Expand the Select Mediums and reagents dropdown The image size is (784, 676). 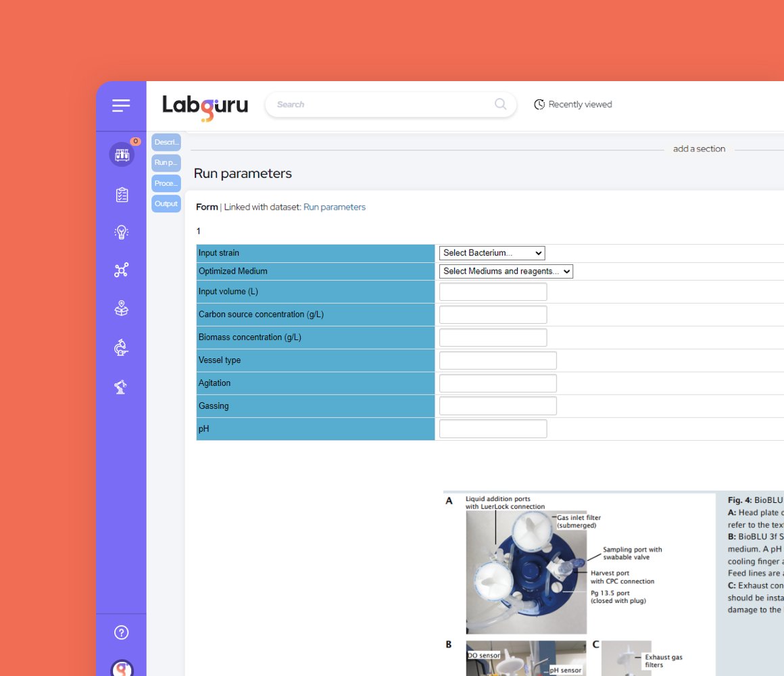coord(506,271)
